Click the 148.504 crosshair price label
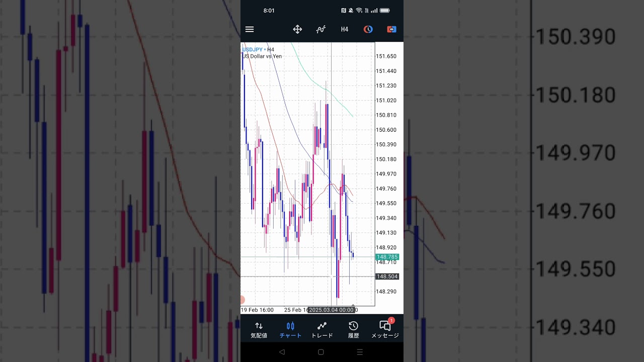Screen dimensions: 644x362 (x=387, y=277)
